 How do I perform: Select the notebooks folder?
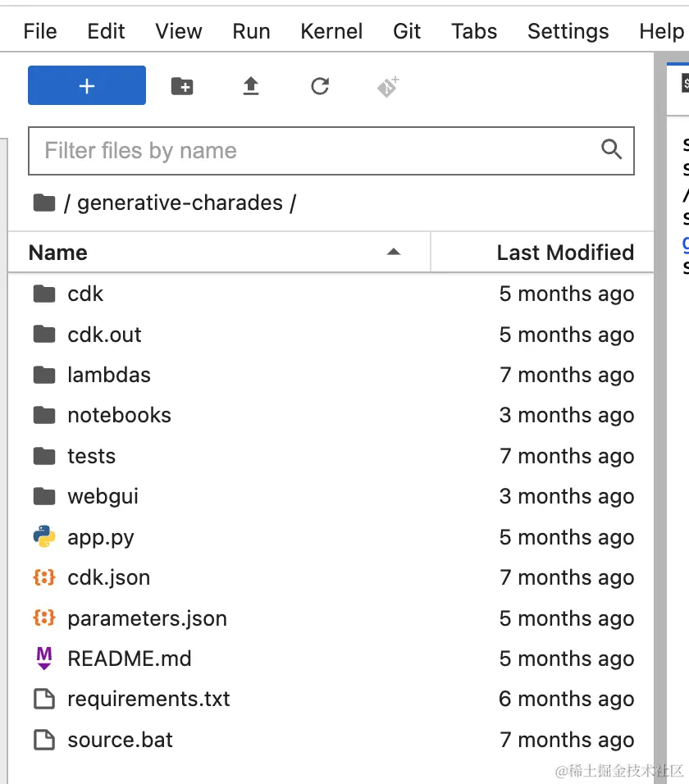[x=331, y=416]
